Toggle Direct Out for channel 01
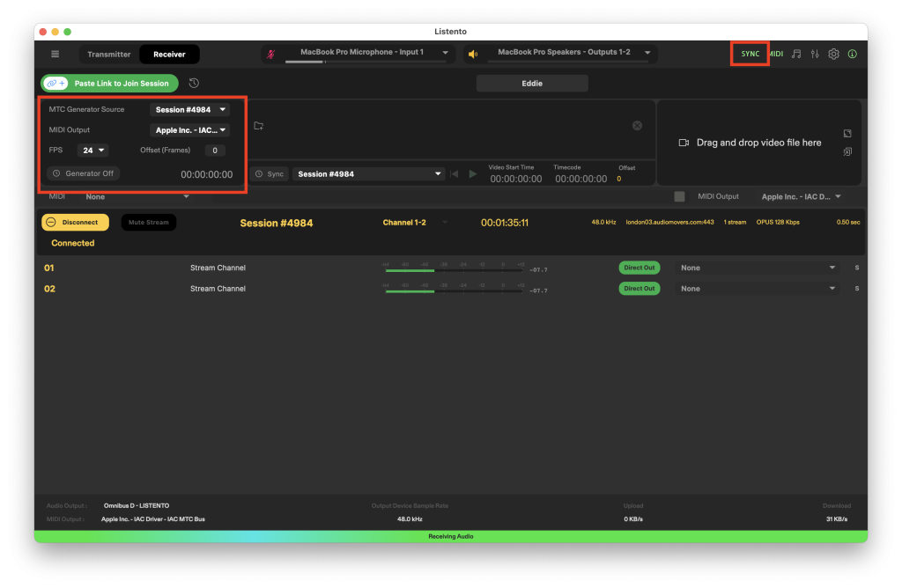902x588 pixels. 640,268
